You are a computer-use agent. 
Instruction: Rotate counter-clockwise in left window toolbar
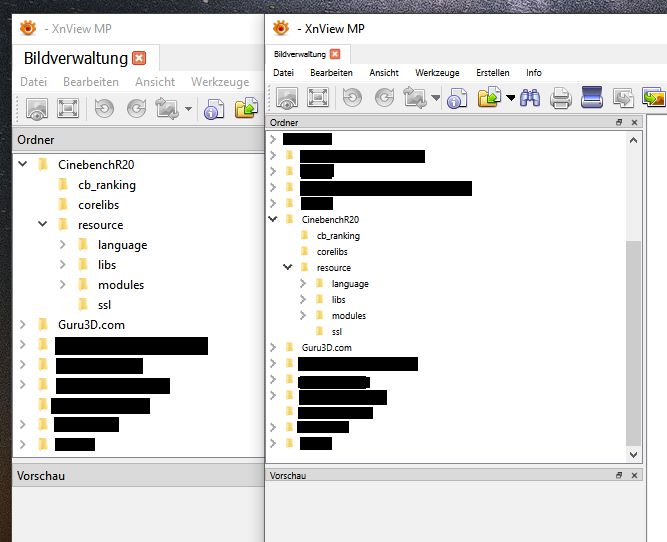coord(104,108)
